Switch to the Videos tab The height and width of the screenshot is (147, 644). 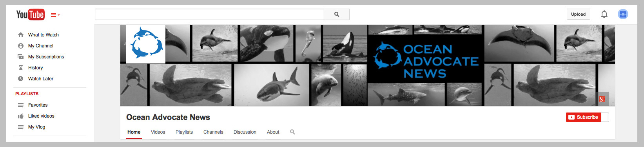click(x=158, y=132)
